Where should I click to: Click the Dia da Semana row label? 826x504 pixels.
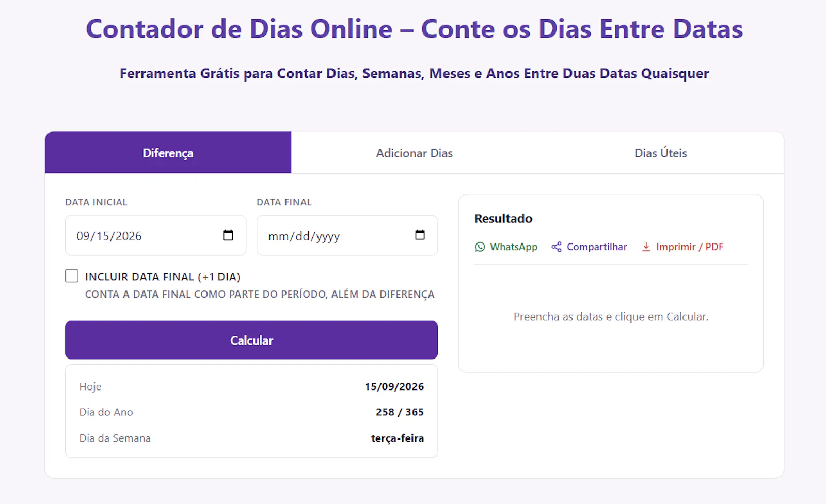(115, 438)
